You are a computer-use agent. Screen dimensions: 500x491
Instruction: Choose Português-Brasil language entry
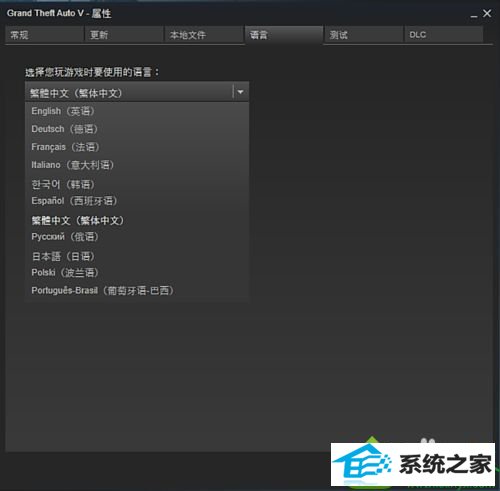pos(137,291)
